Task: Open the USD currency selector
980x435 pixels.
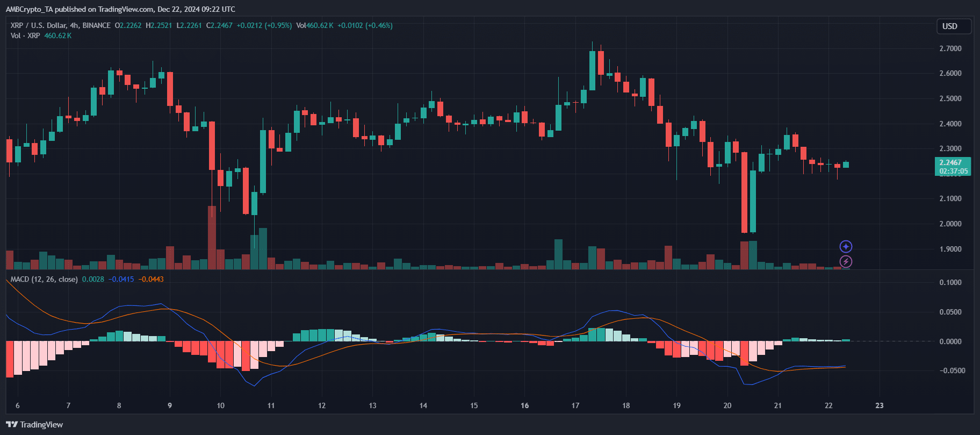Action: [x=954, y=26]
